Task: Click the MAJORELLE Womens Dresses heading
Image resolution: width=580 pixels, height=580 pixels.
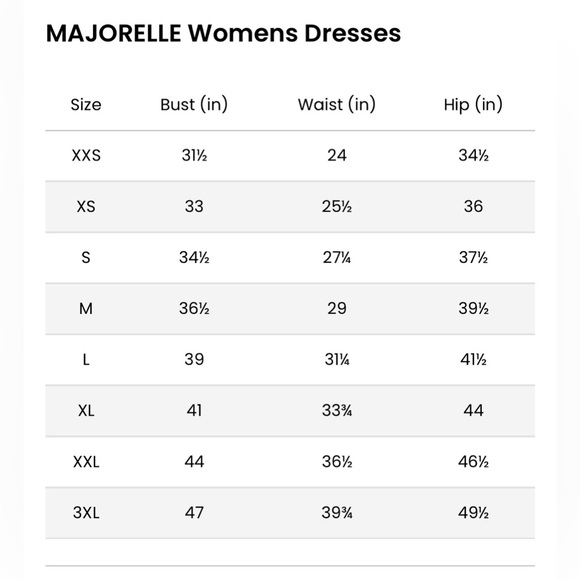Action: pos(223,33)
